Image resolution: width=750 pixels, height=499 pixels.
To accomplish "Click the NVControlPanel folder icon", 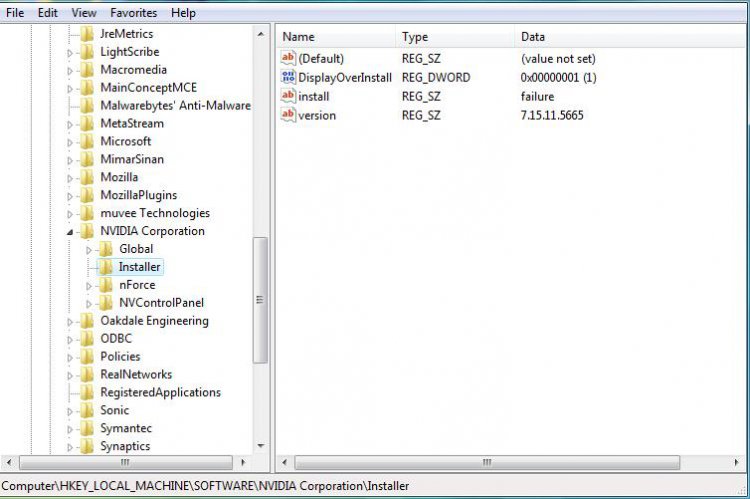I will 106,303.
